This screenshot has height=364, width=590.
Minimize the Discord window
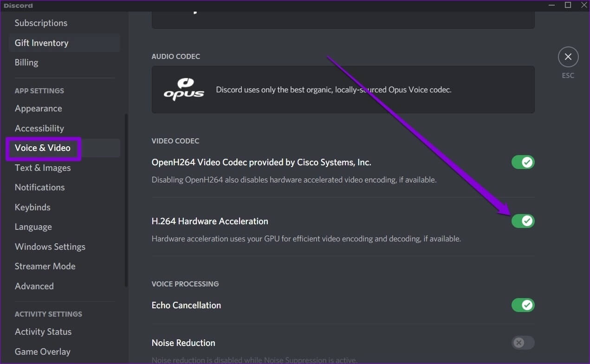[x=551, y=5]
